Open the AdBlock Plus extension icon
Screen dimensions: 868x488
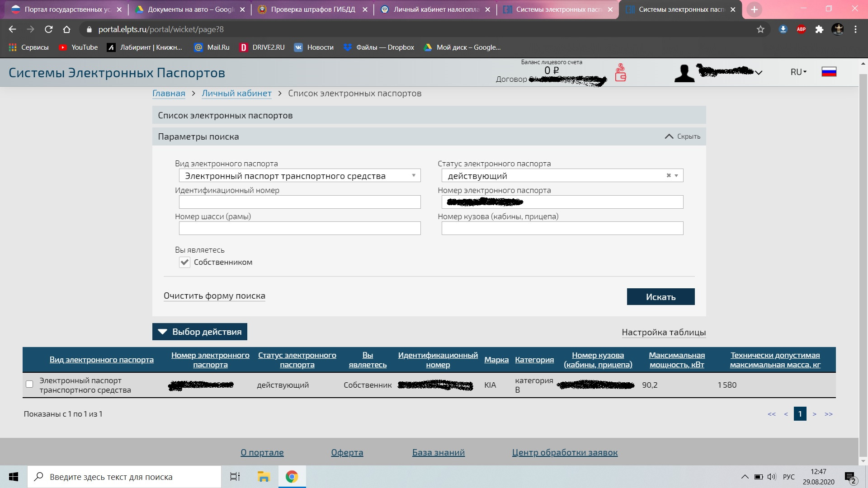click(x=801, y=29)
